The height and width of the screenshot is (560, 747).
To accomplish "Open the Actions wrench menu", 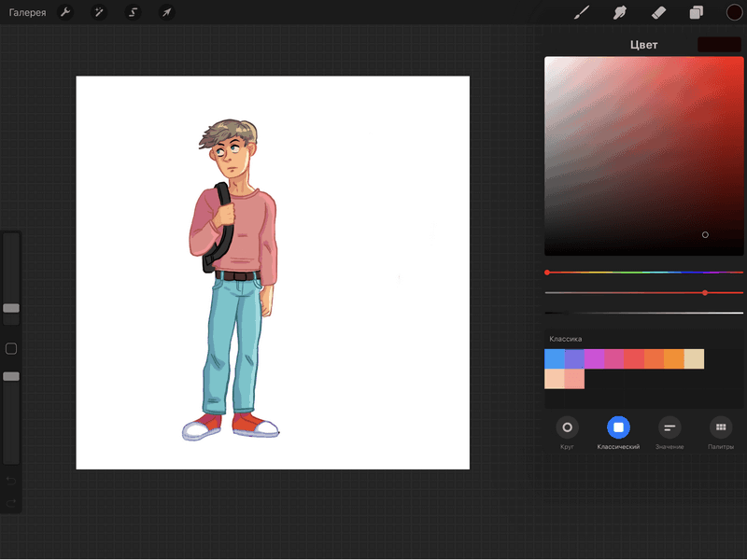I will click(x=65, y=13).
